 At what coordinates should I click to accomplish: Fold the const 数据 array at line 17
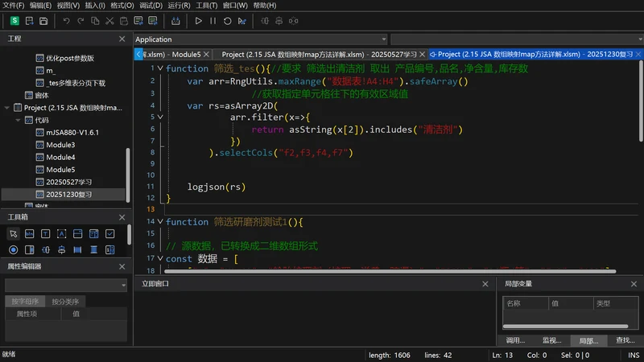coord(160,258)
